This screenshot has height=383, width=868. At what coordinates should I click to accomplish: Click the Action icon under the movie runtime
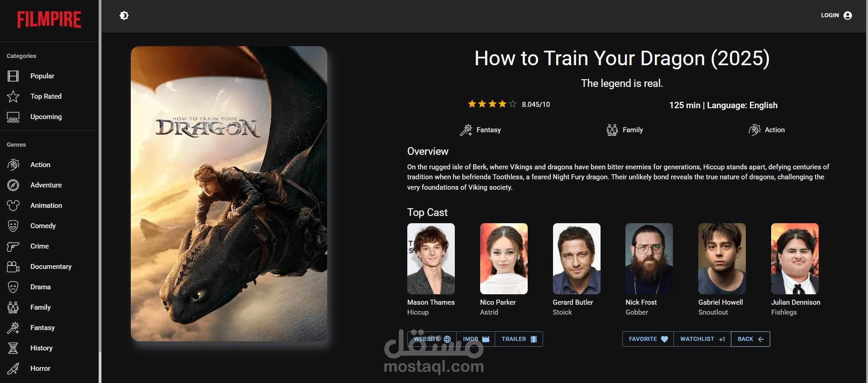click(754, 130)
